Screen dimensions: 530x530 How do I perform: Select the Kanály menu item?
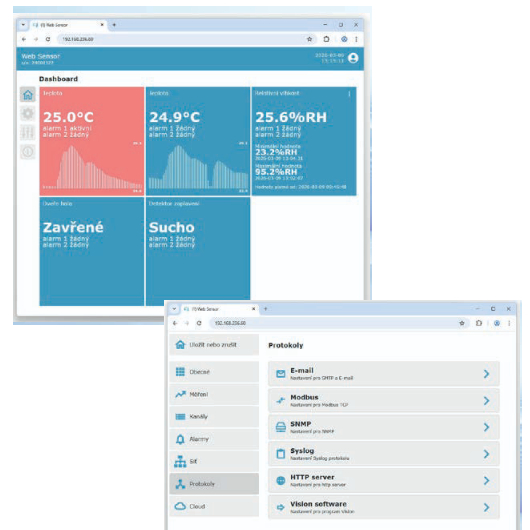[214, 417]
